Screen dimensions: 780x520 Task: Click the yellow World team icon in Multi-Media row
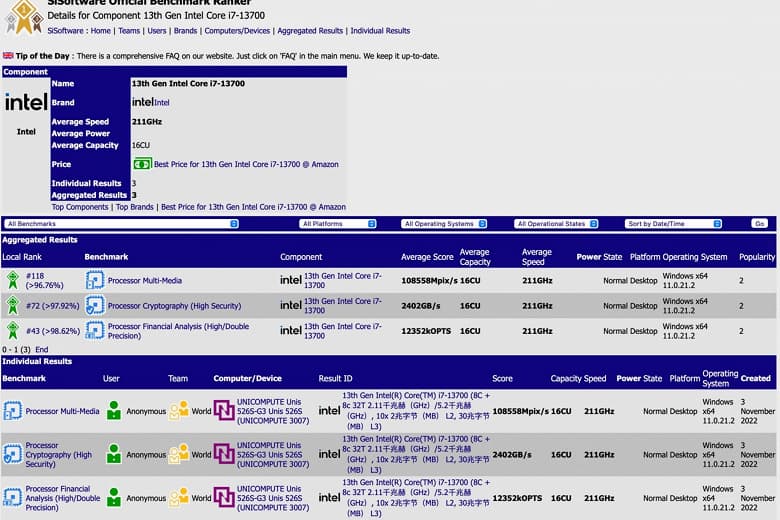(x=179, y=411)
